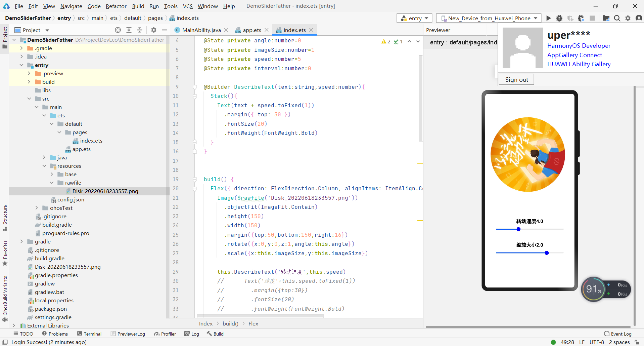Click the UTF-8 encoding in status bar

(597, 342)
